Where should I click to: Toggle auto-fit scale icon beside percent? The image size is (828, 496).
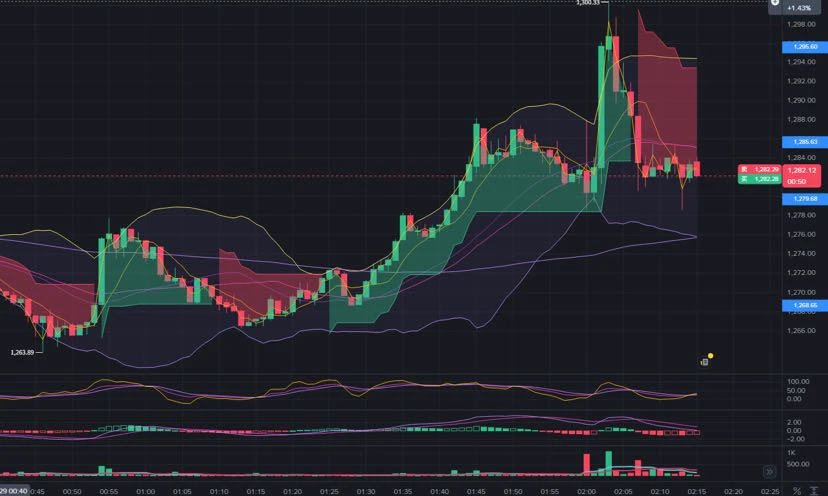(x=813, y=491)
